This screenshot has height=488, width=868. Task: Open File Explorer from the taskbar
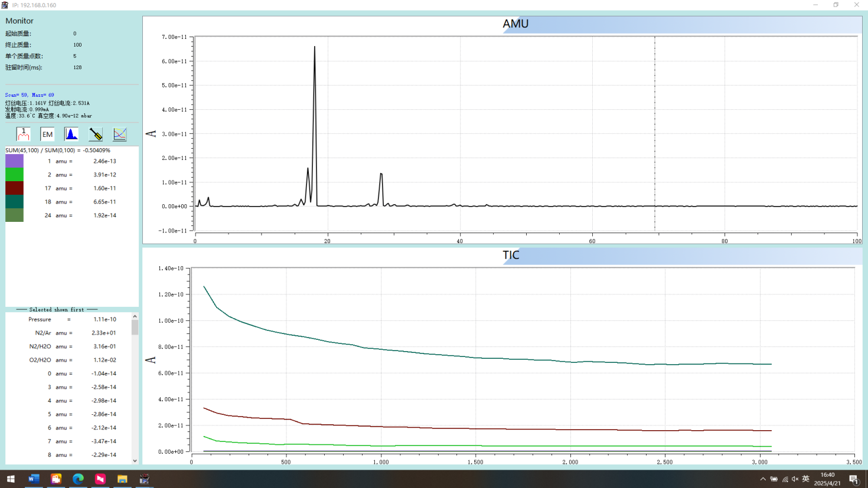[122, 479]
